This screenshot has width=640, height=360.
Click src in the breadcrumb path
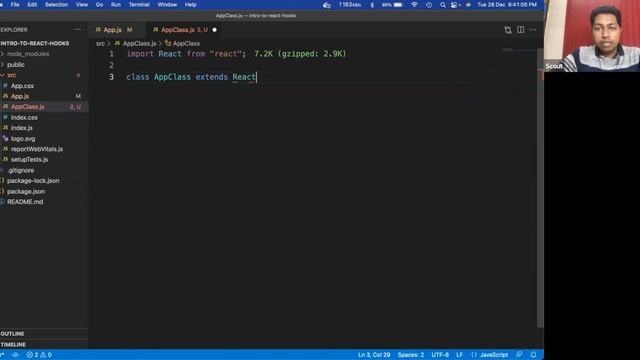click(100, 43)
